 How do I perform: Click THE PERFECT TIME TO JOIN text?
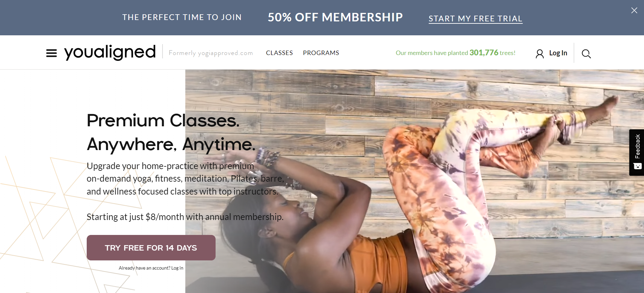182,17
